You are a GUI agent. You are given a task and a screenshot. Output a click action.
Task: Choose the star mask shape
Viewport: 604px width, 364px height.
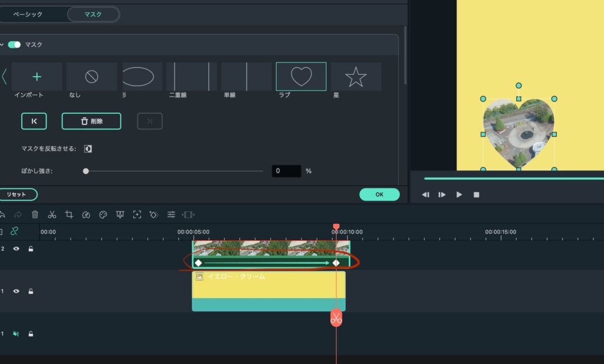[x=356, y=77]
